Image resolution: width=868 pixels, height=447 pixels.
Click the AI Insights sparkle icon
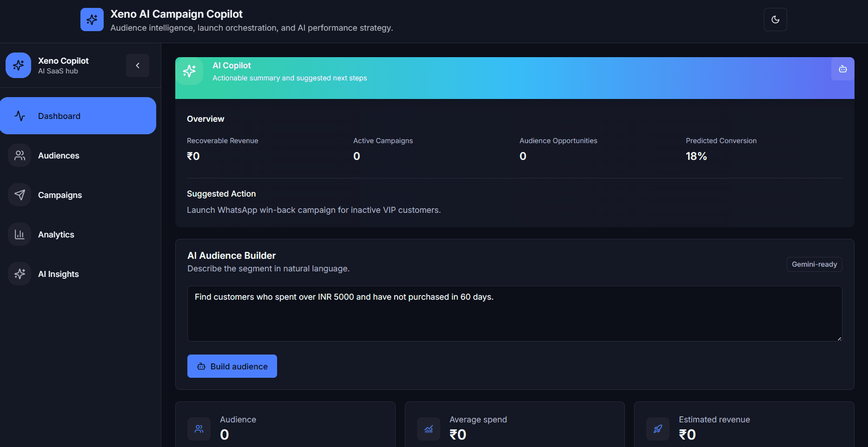(x=20, y=274)
